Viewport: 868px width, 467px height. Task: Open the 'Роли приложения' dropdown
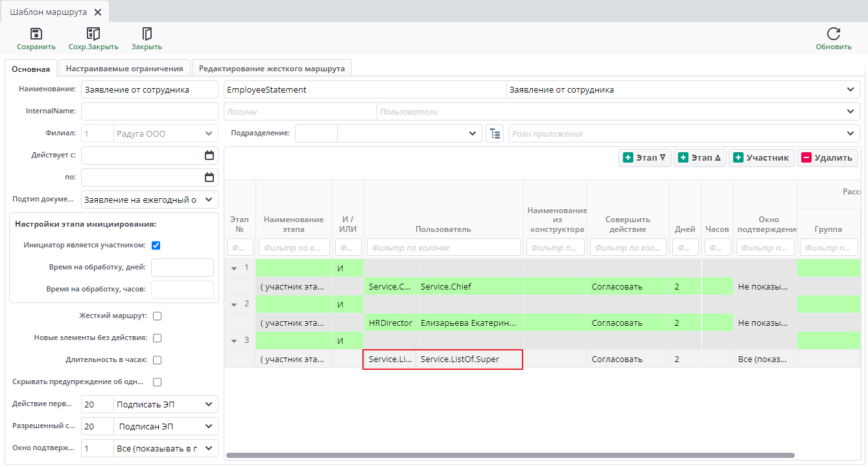[850, 134]
